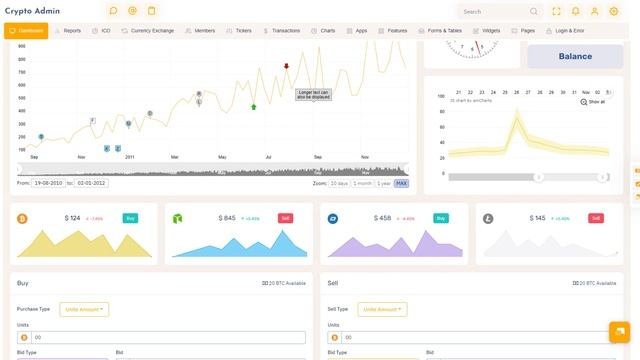The width and height of the screenshot is (640, 360).
Task: Open the Members menu
Action: pyautogui.click(x=200, y=31)
